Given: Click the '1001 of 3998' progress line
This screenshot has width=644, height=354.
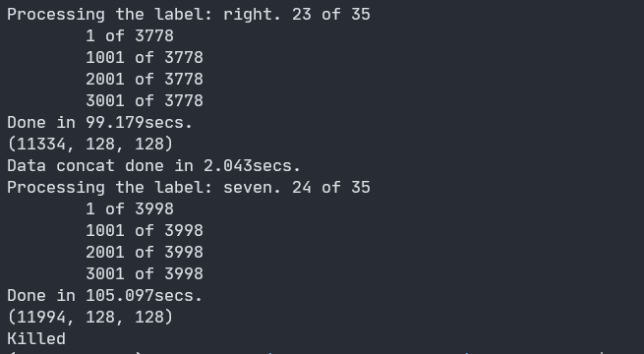Looking at the screenshot, I should click(145, 231).
